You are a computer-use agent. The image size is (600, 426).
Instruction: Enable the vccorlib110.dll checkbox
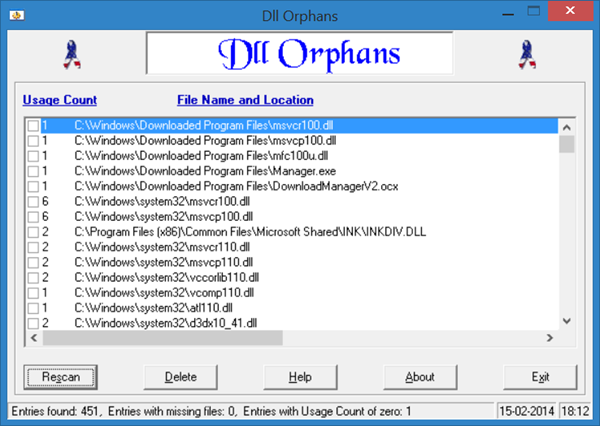[x=33, y=277]
